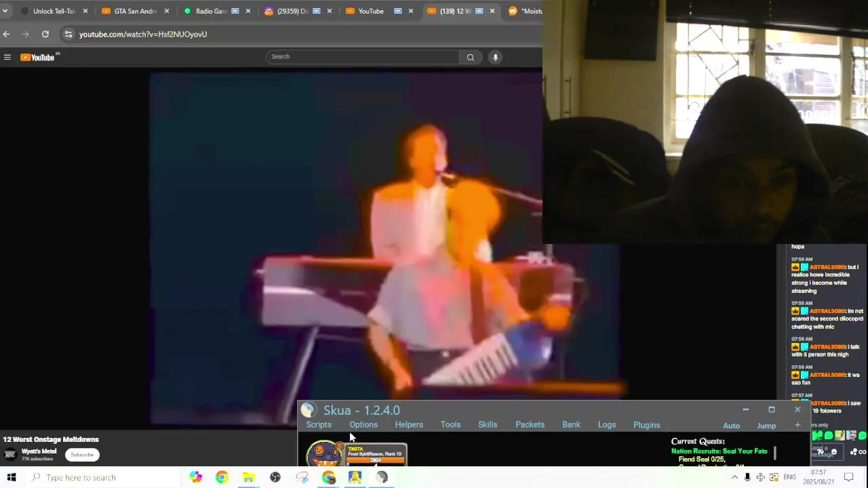Open the YouTube hamburger guide menu
This screenshot has height=488, width=868.
click(7, 57)
